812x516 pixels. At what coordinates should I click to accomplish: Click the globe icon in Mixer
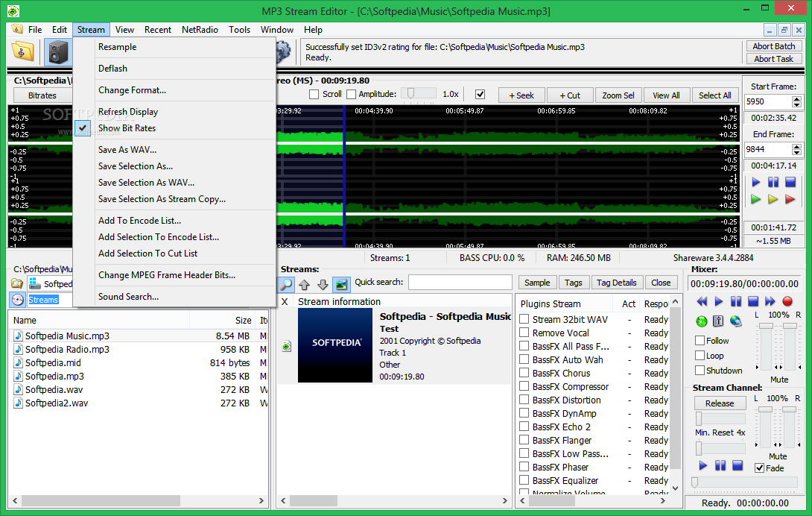click(x=735, y=321)
